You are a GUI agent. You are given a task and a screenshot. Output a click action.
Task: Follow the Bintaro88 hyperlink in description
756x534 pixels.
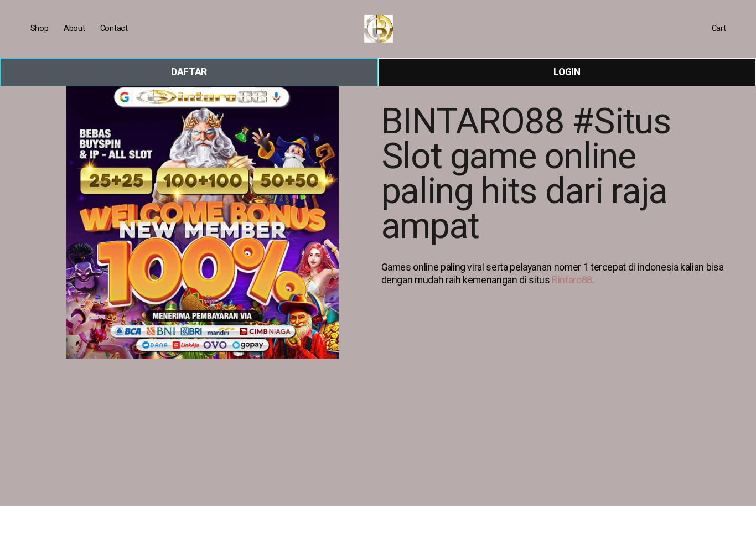click(x=572, y=280)
